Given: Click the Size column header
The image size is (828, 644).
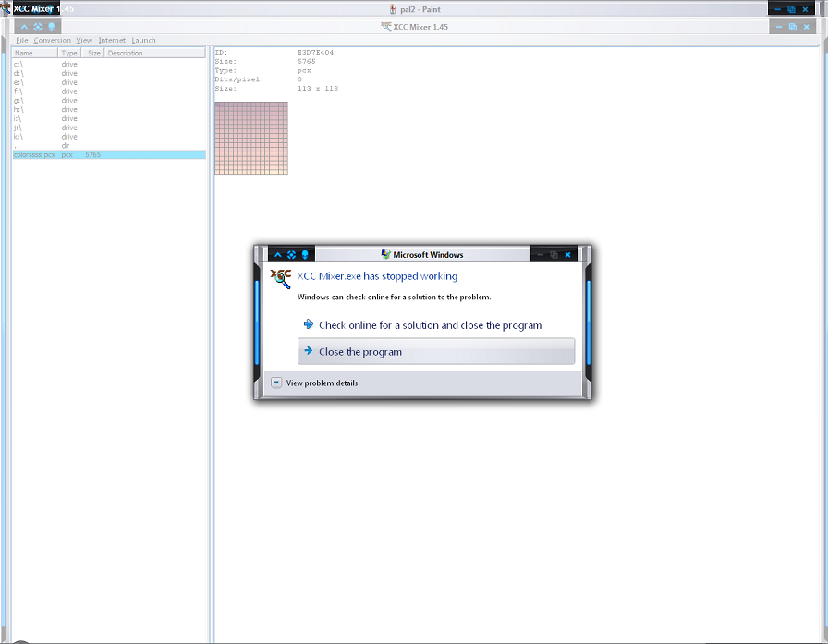Looking at the screenshot, I should (x=93, y=54).
